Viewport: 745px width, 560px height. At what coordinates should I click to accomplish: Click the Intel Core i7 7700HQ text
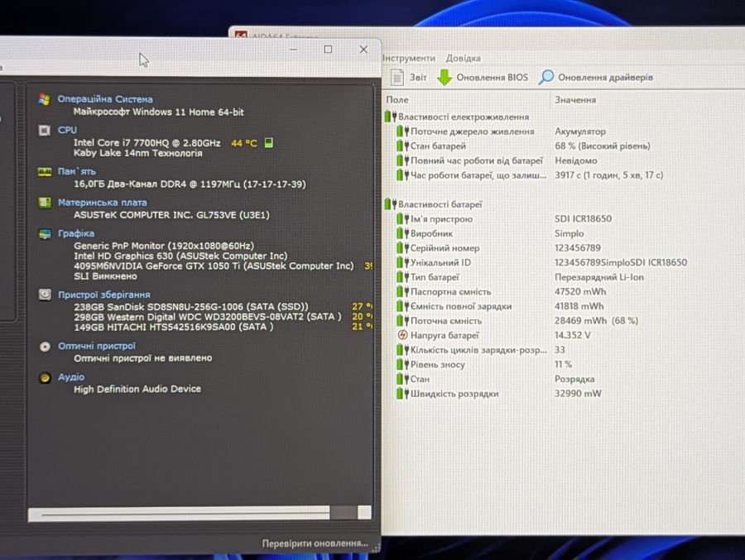point(147,142)
